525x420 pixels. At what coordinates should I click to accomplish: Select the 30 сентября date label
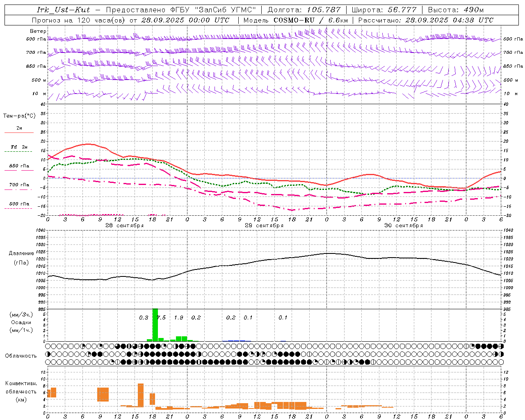click(403, 225)
